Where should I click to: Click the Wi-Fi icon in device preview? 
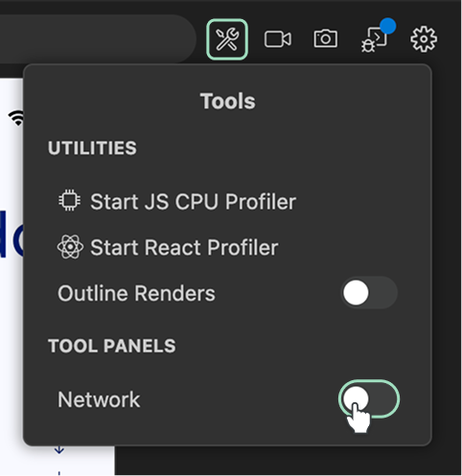(16, 118)
